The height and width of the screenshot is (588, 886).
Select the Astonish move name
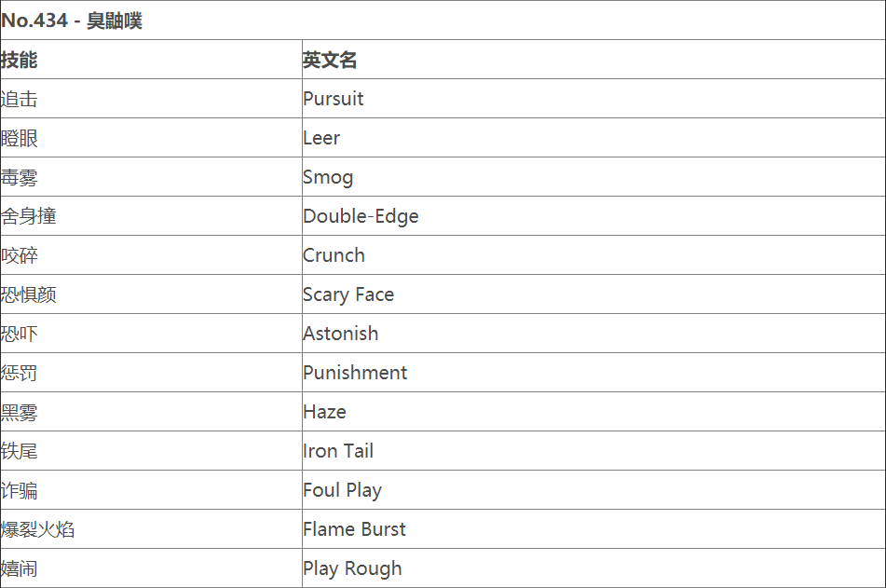tap(340, 334)
